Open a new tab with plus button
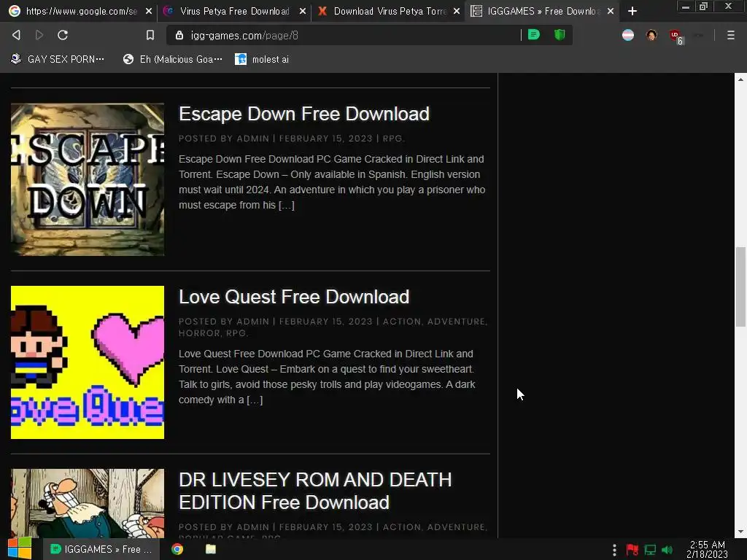The height and width of the screenshot is (560, 747). click(632, 11)
